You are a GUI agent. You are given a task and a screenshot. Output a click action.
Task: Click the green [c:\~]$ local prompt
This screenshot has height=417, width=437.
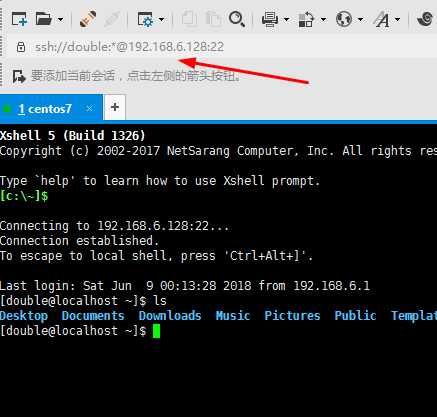(x=24, y=196)
